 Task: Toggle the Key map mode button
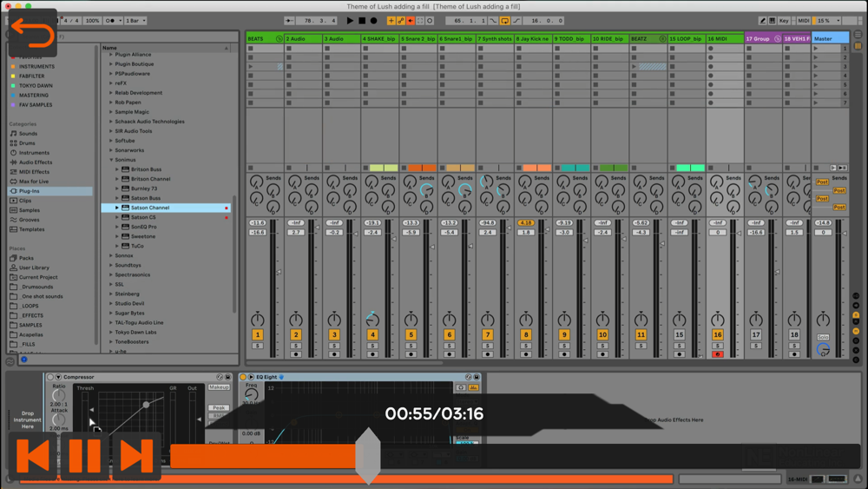[784, 21]
